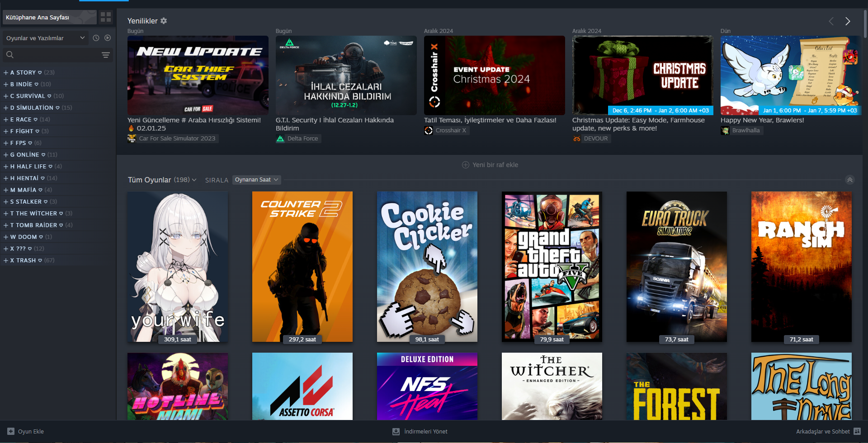Expand the X TRASH collection
Image resolution: width=868 pixels, height=443 pixels.
point(6,260)
